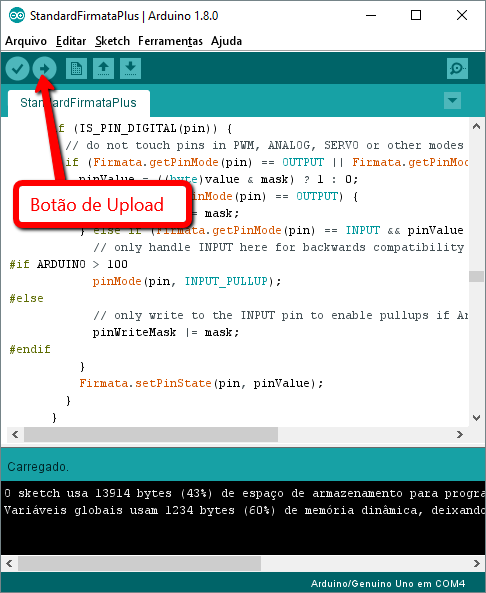Click the code editor's scroll up arrow
Viewport: 486px width, 593px height.
click(477, 127)
